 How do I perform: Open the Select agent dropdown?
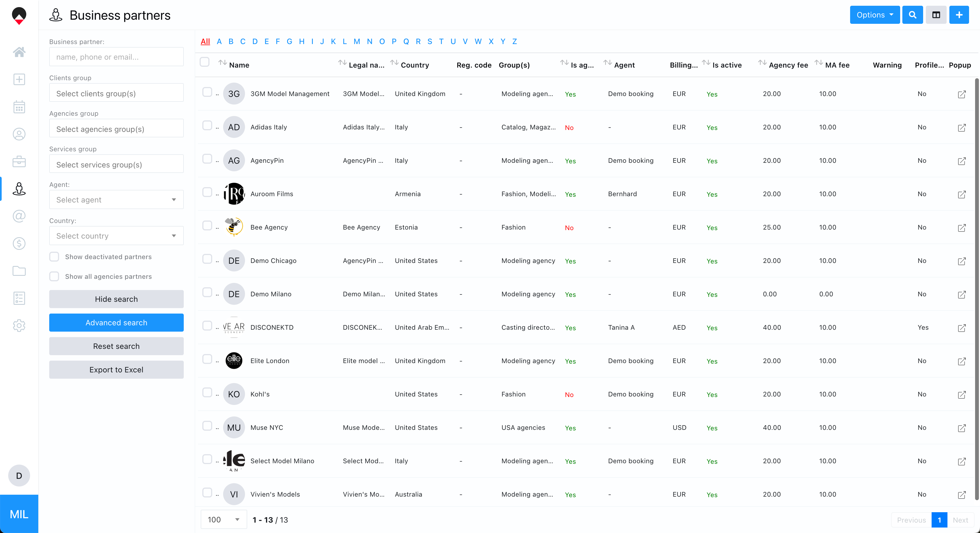116,199
